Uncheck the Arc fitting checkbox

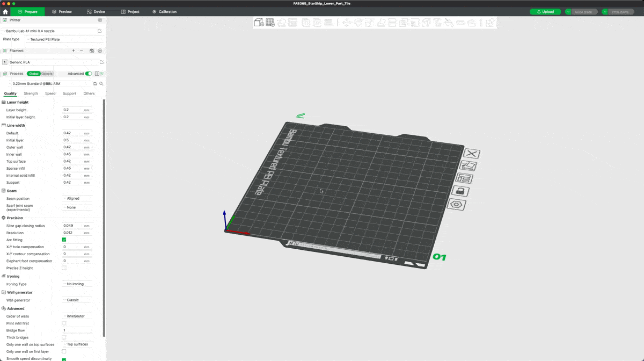[64, 240]
